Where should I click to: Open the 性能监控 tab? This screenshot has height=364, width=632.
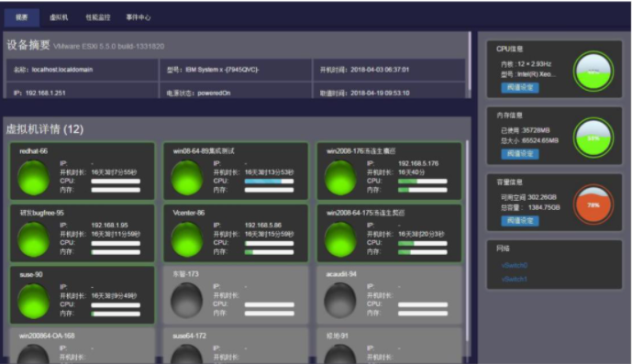click(98, 17)
